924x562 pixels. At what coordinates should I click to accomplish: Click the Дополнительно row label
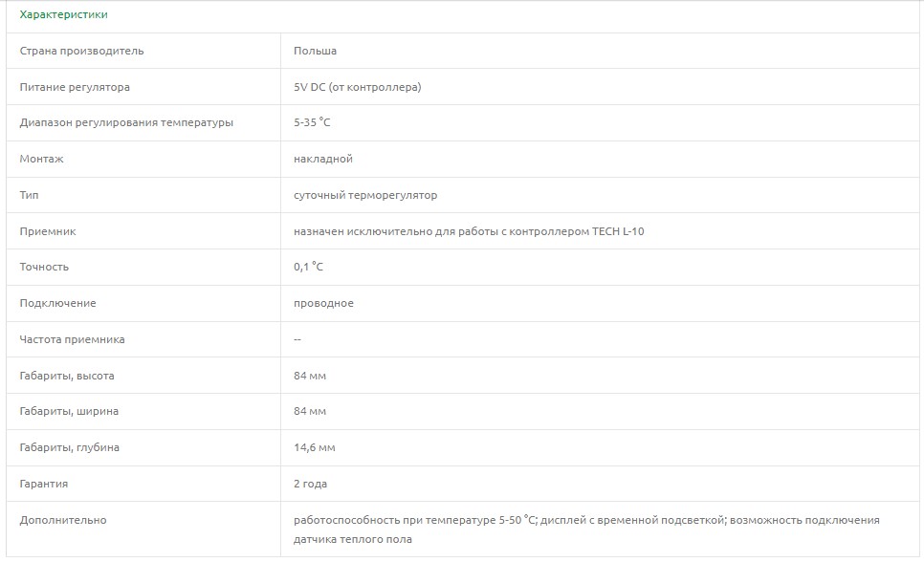click(x=63, y=520)
